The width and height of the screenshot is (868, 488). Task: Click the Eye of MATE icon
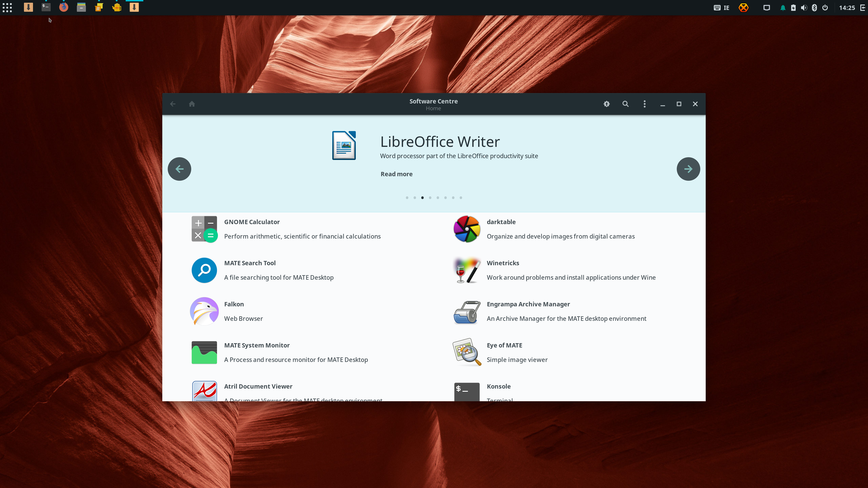467,352
